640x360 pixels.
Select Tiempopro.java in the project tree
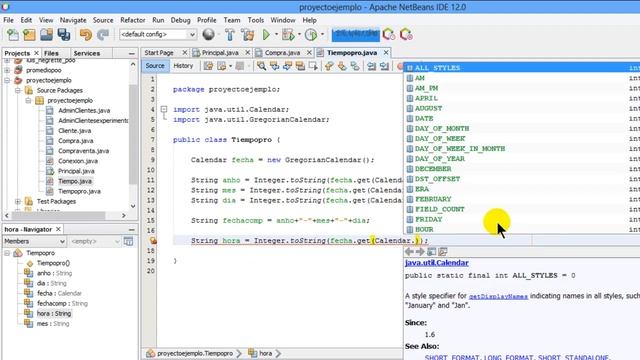coord(79,191)
